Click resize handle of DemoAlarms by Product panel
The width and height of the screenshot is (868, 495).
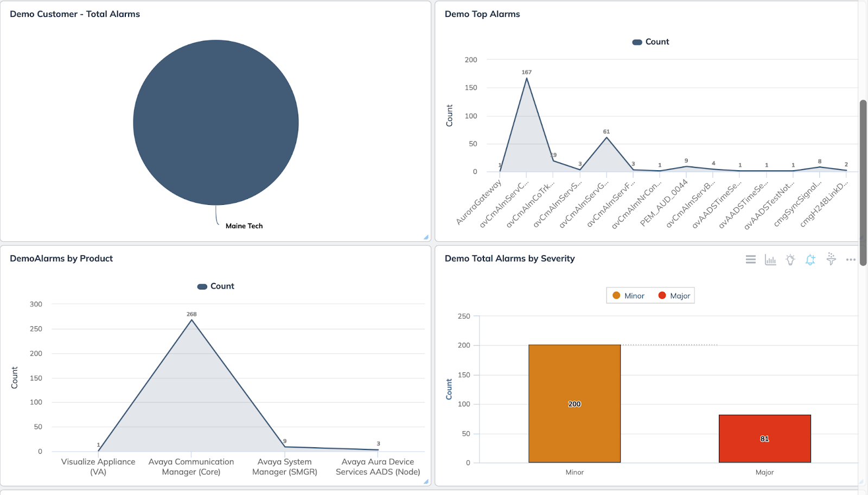426,481
